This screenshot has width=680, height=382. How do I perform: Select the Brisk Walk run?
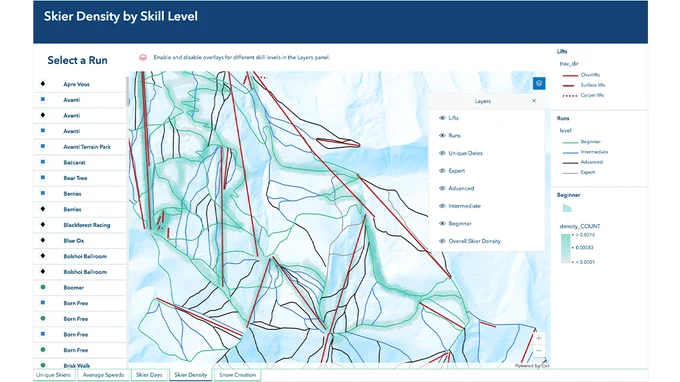80,365
